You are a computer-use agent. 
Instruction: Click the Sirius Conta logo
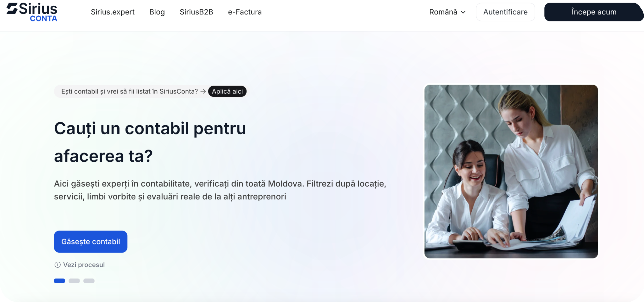tap(32, 12)
